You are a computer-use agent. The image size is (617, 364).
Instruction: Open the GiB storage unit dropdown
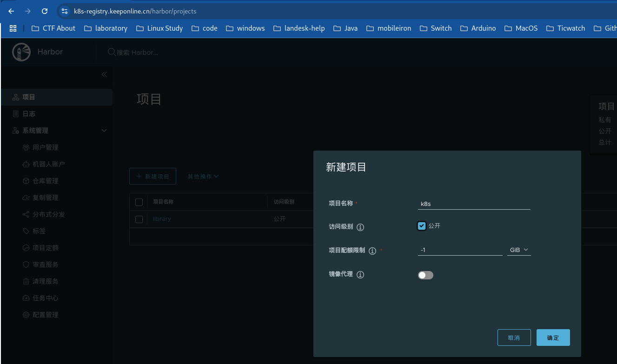pos(519,250)
